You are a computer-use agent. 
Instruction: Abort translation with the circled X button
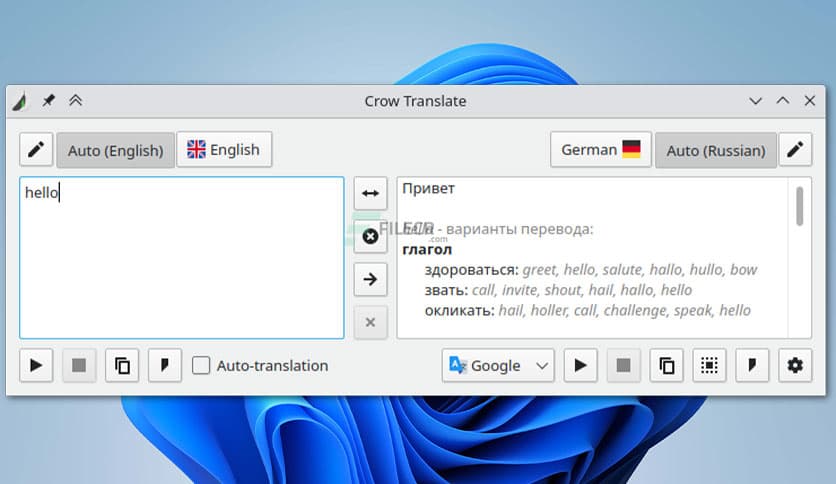click(x=371, y=236)
